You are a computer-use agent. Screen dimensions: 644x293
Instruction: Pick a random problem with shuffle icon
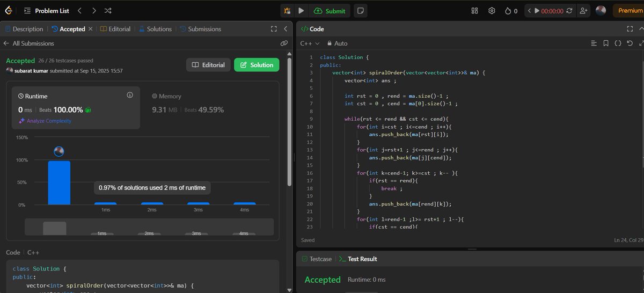click(108, 10)
